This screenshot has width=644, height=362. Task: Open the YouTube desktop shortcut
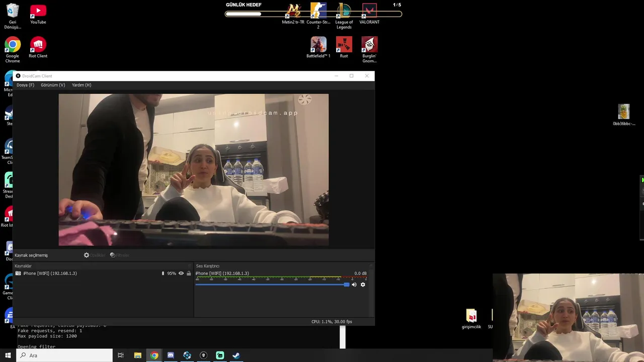point(38,14)
